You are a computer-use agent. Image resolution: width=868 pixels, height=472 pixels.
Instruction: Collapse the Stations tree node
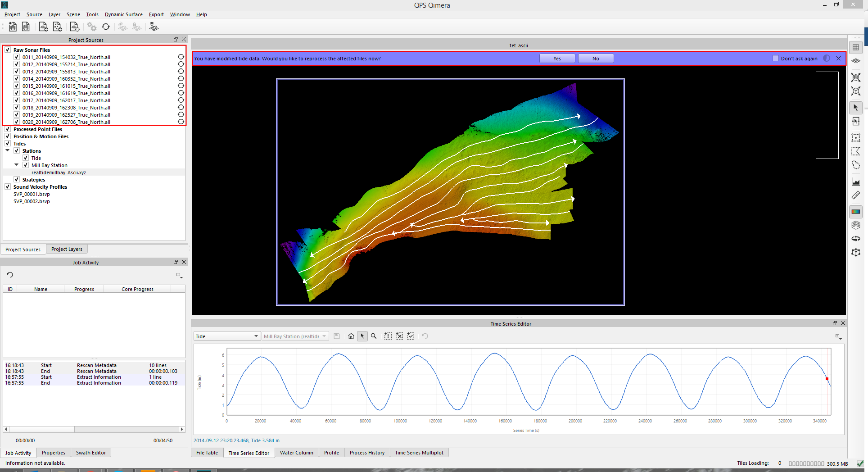tap(8, 151)
